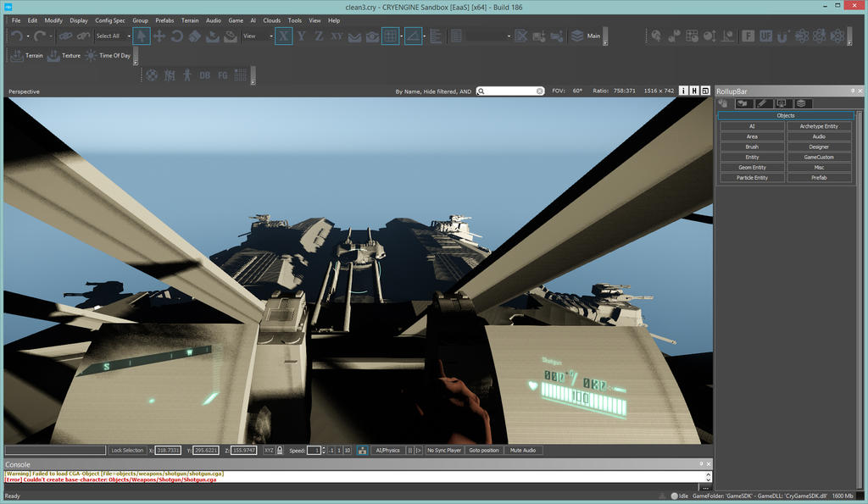Select the Rotate tool
The width and height of the screenshot is (868, 504).
click(x=176, y=36)
